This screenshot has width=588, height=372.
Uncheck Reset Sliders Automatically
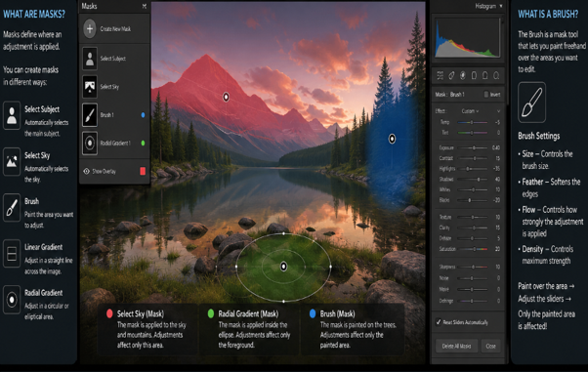point(438,322)
